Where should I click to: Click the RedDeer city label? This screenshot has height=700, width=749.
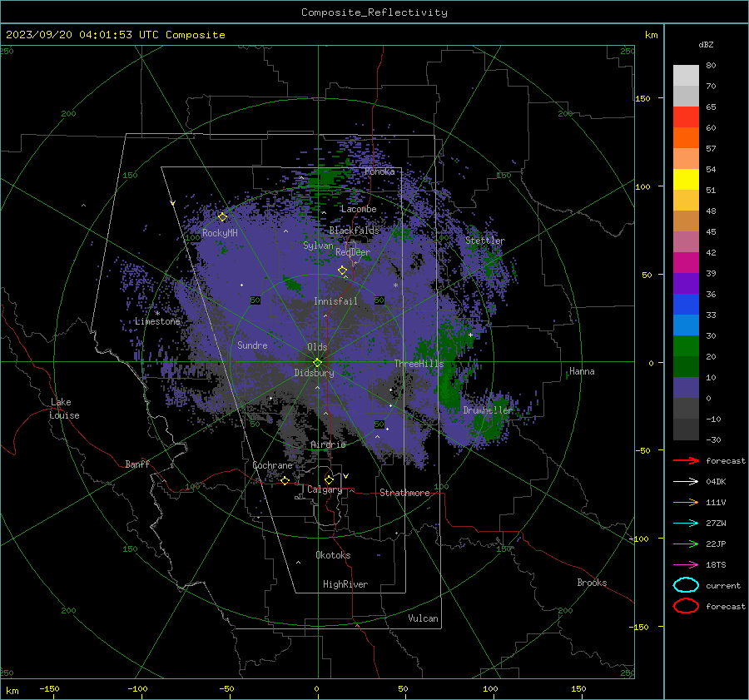click(353, 252)
